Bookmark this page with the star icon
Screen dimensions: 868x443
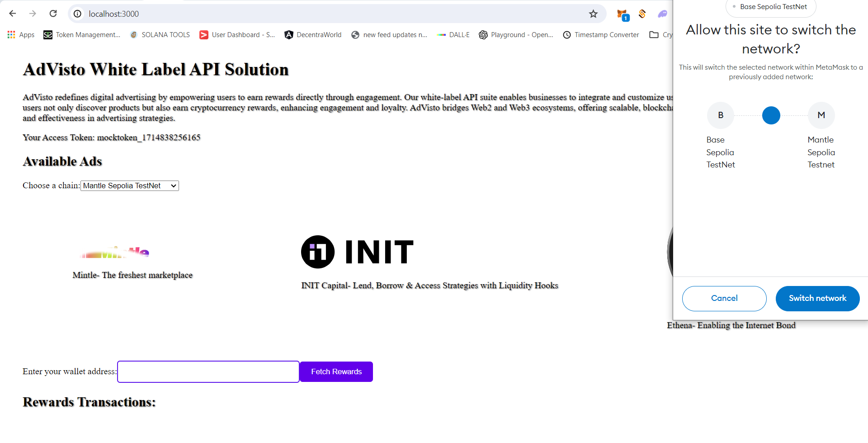(x=593, y=14)
